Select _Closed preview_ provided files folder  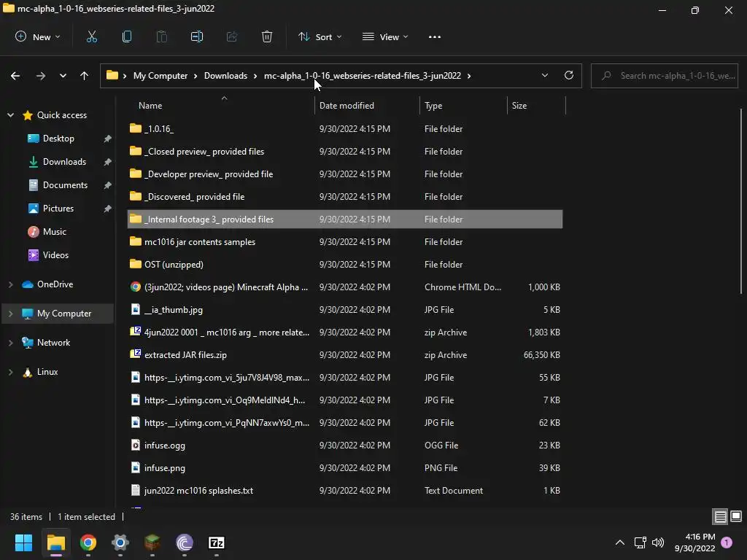[345, 152]
